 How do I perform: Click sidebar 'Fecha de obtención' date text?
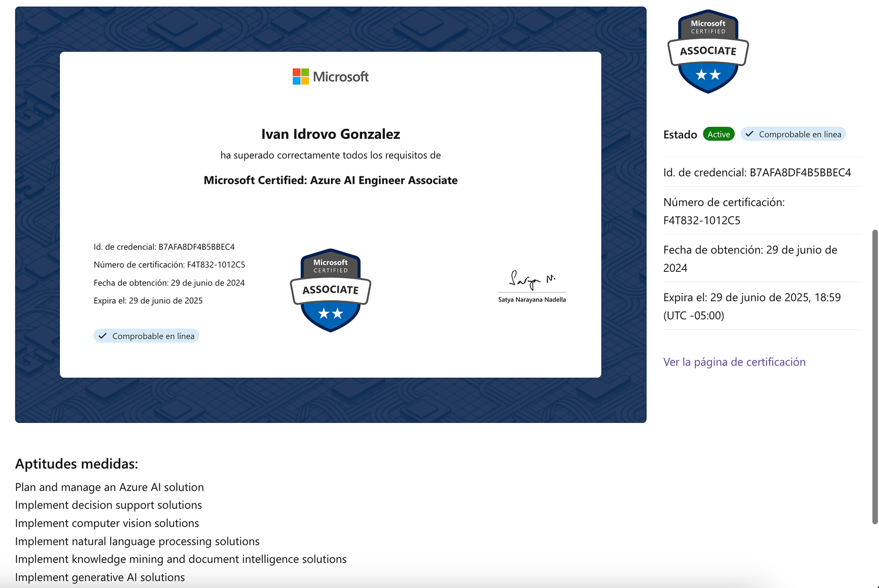coord(750,259)
